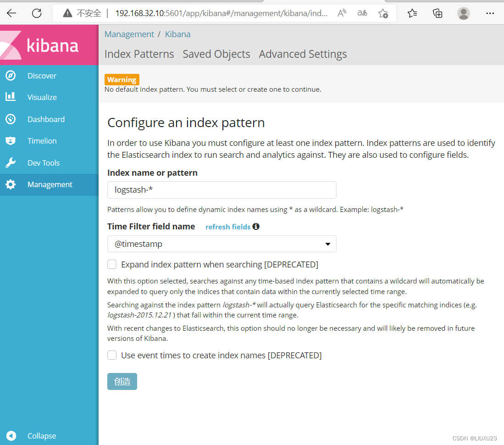This screenshot has height=445, width=504.
Task: Switch to the Advanced Settings tab
Action: [x=303, y=54]
